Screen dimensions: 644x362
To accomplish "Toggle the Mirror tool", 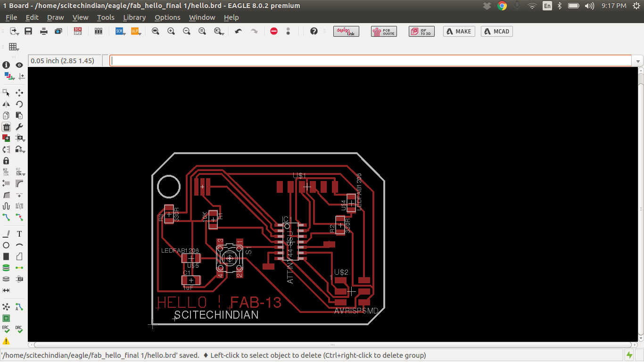I will coord(6,104).
